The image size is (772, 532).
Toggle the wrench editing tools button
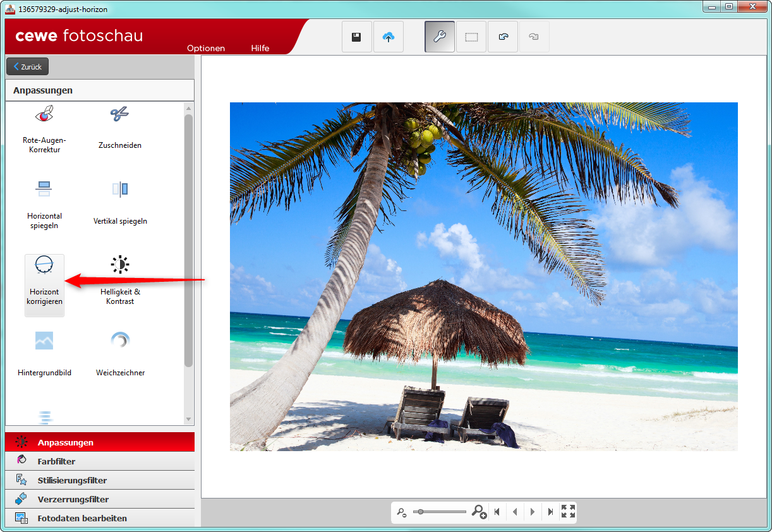tap(440, 37)
